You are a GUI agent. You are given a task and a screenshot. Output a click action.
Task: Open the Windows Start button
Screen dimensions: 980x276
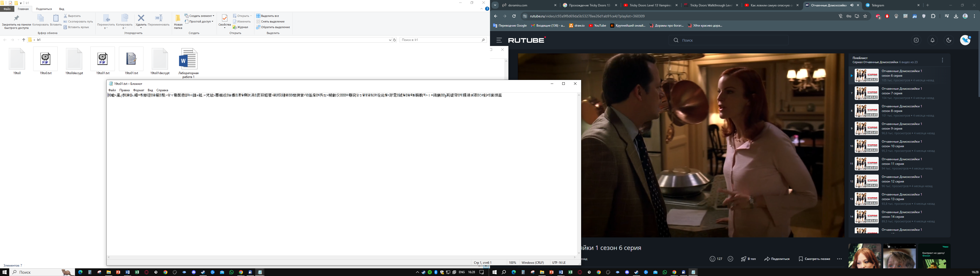[5, 272]
